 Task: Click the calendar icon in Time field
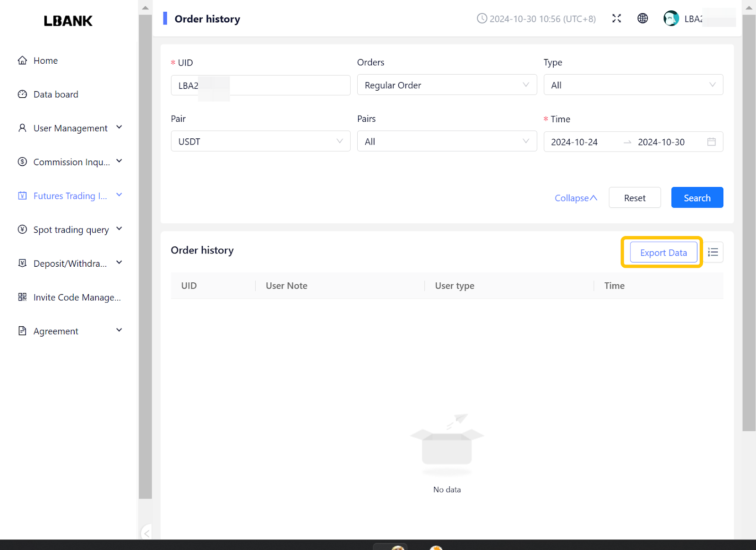pyautogui.click(x=711, y=142)
